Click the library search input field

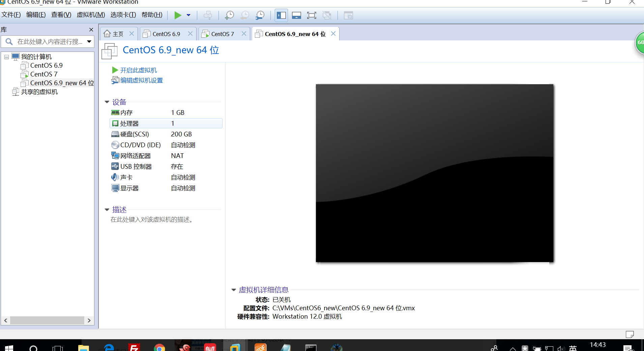pos(50,41)
